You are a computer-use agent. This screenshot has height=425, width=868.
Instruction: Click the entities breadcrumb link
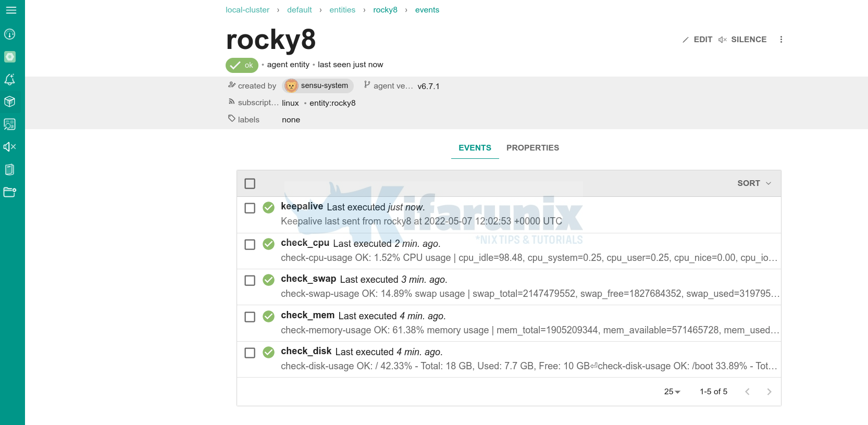pyautogui.click(x=342, y=10)
